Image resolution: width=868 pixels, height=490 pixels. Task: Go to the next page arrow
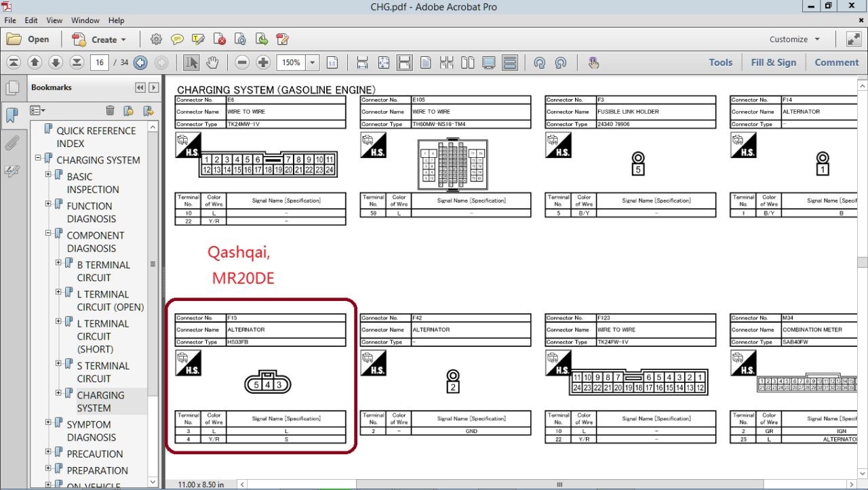point(56,62)
